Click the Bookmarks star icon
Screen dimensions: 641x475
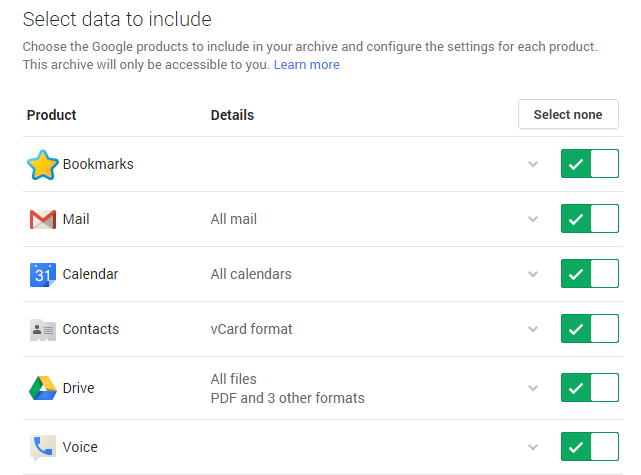click(x=43, y=165)
